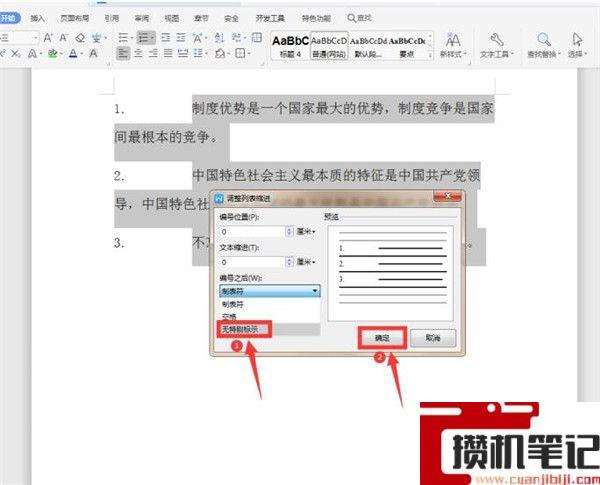Choose 空格 in the dropdown list
Screen dimensions: 600x485
pyautogui.click(x=270, y=317)
